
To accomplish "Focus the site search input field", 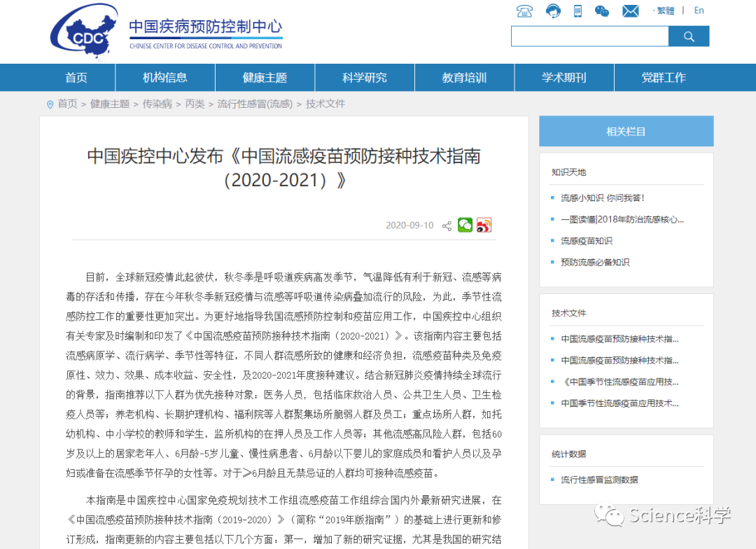I will pos(589,36).
